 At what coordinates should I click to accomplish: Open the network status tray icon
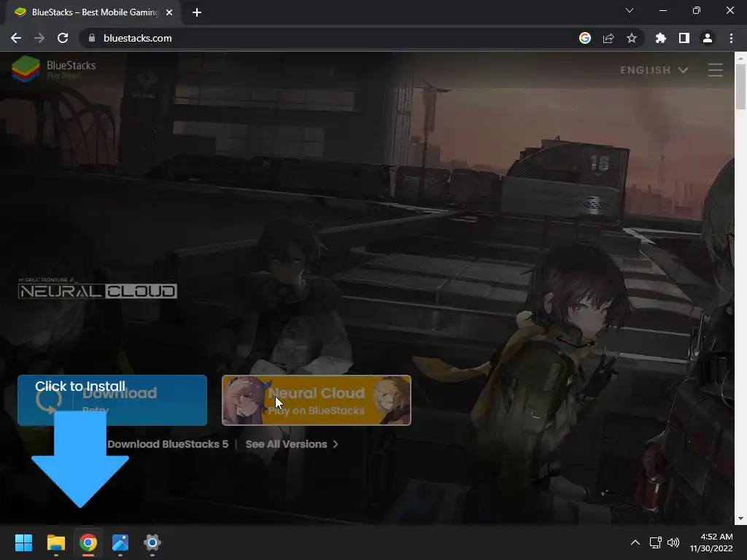[x=656, y=542]
